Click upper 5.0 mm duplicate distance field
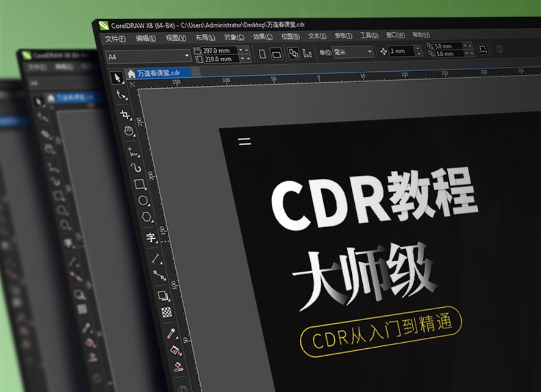 click(x=448, y=46)
